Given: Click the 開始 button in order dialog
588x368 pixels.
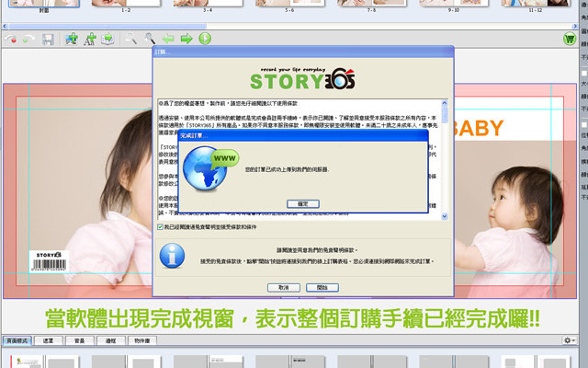Looking at the screenshot, I should point(321,287).
